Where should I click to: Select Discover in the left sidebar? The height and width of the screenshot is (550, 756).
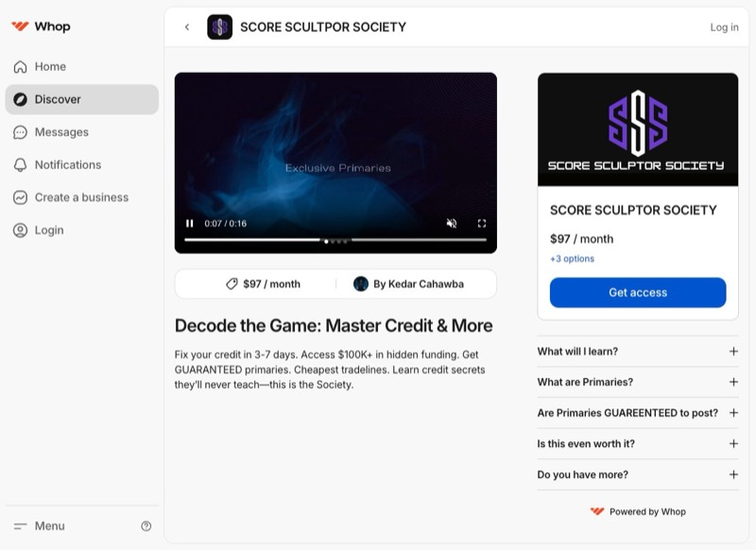point(59,98)
